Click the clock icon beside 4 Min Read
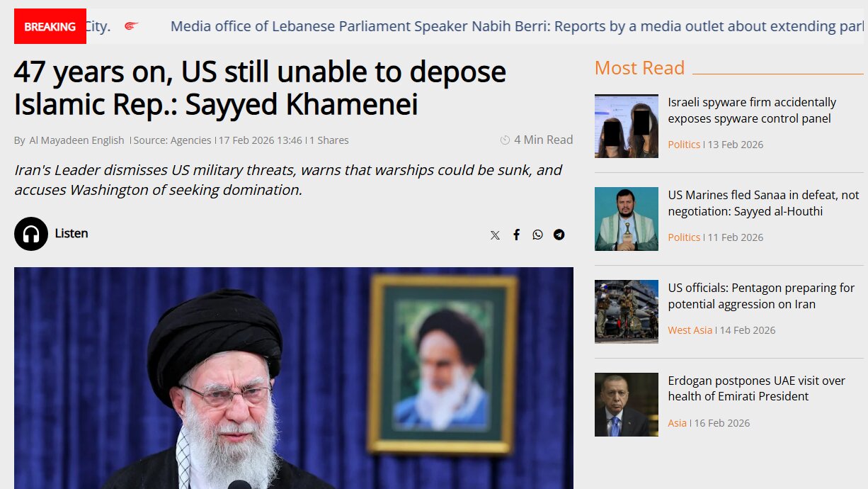This screenshot has height=489, width=868. point(505,140)
